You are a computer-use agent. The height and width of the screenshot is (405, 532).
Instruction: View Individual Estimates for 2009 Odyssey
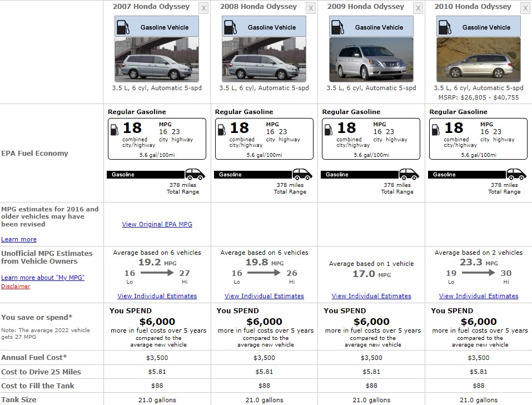371,296
